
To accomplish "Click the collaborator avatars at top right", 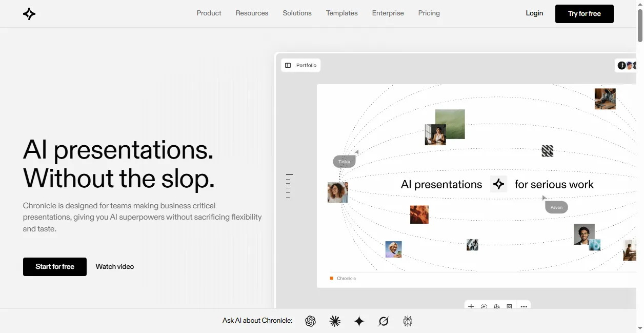I will [x=628, y=65].
